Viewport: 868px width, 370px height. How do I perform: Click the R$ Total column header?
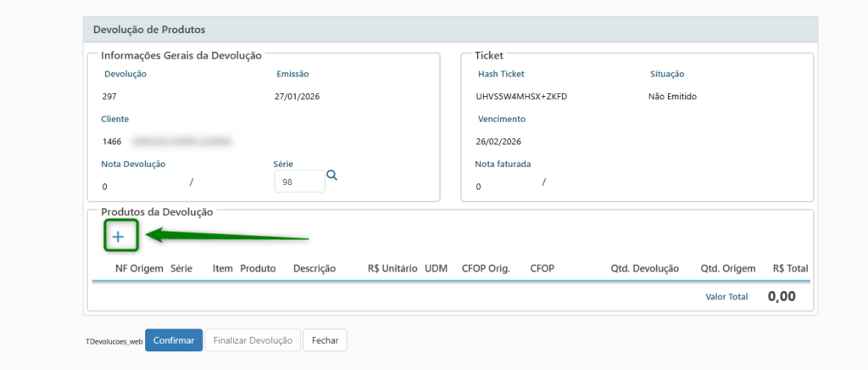point(790,268)
